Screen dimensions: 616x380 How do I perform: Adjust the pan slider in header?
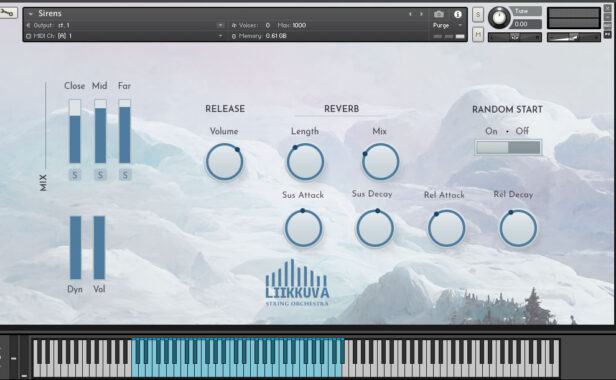[515, 37]
